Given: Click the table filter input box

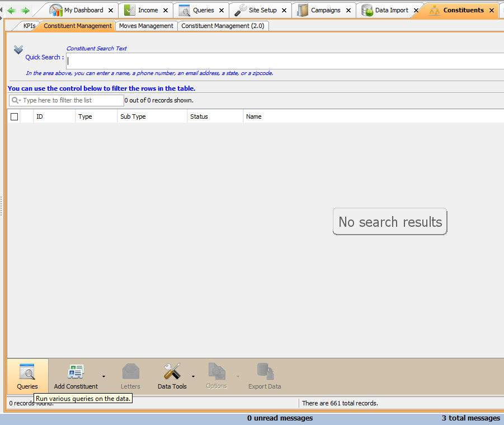Looking at the screenshot, I should pos(67,100).
